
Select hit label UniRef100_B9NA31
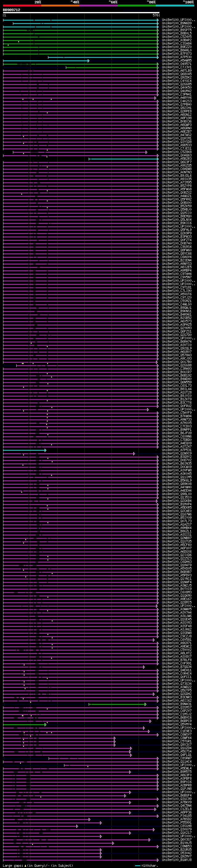coord(177,704)
